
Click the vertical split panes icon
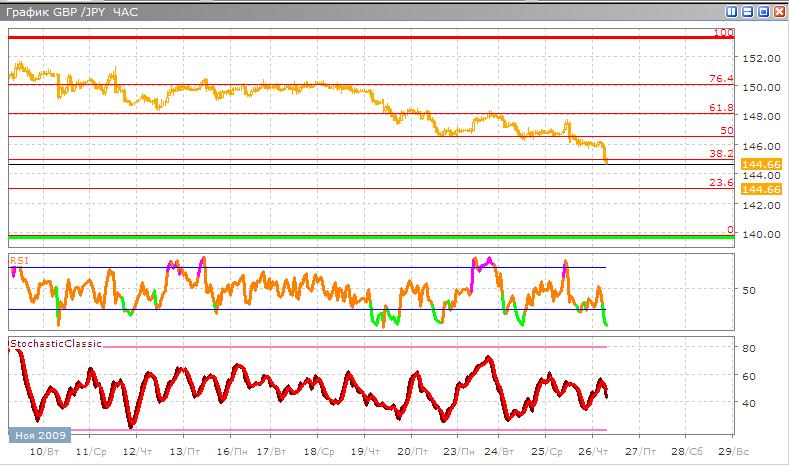pyautogui.click(x=732, y=12)
